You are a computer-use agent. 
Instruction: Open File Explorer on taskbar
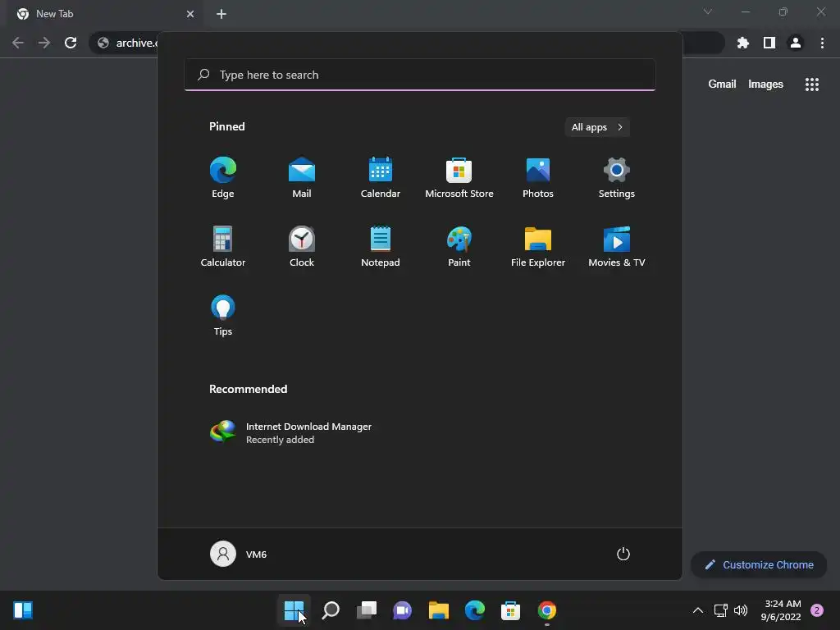pos(438,610)
